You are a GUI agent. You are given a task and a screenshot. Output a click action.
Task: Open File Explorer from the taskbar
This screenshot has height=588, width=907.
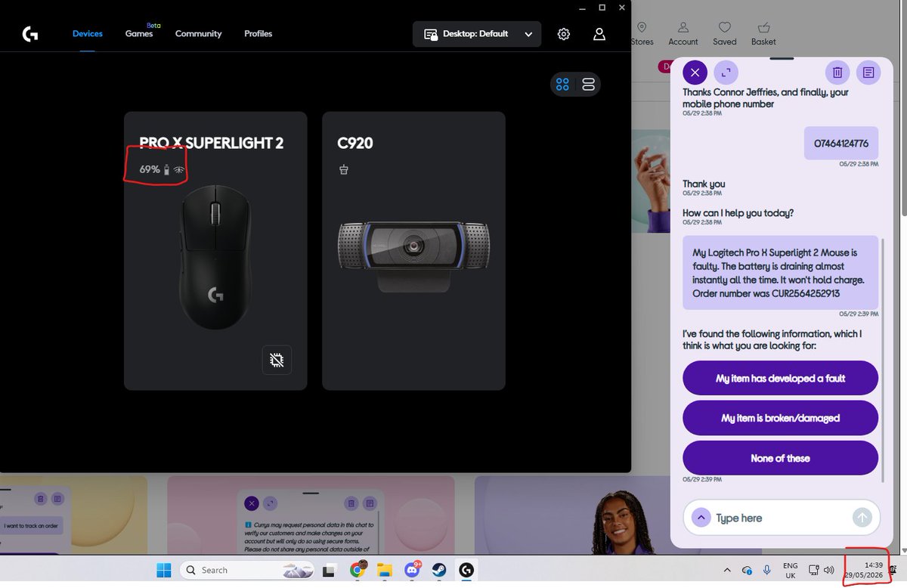(385, 570)
